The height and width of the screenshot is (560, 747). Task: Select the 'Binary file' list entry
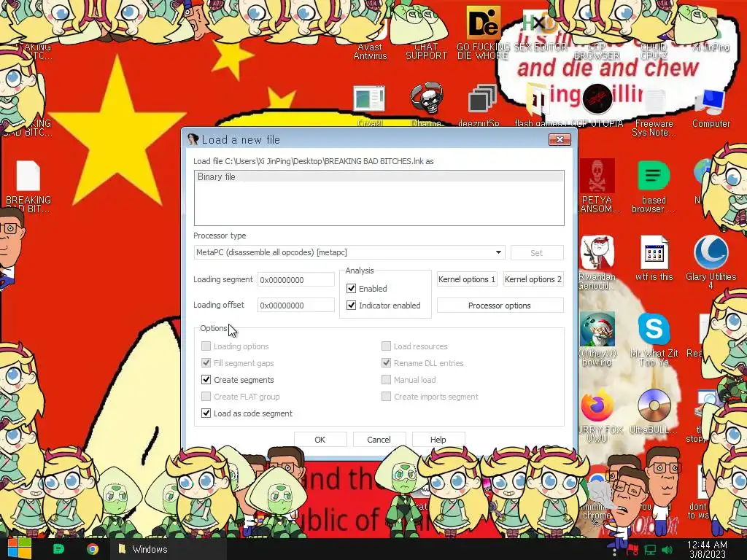tap(379, 176)
